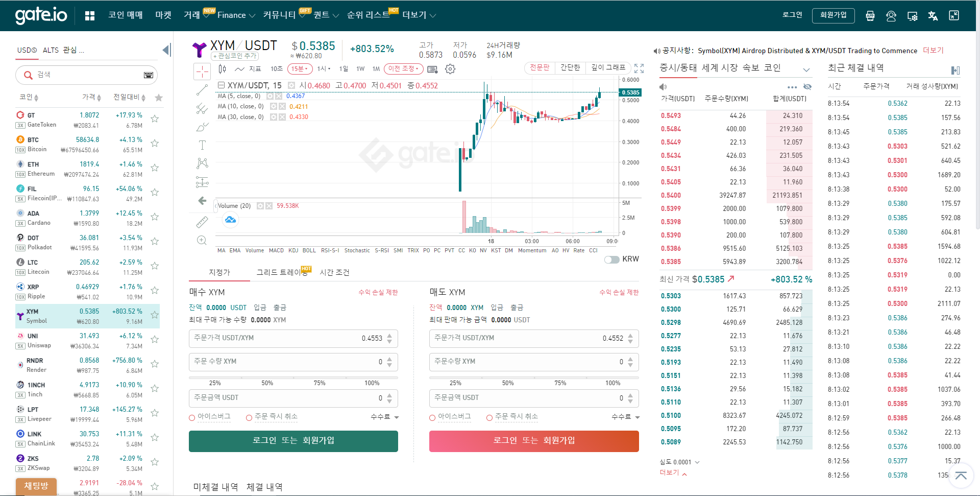Switch to the 그리드 트레이딩 tab
This screenshot has height=496, width=980.
coord(282,272)
